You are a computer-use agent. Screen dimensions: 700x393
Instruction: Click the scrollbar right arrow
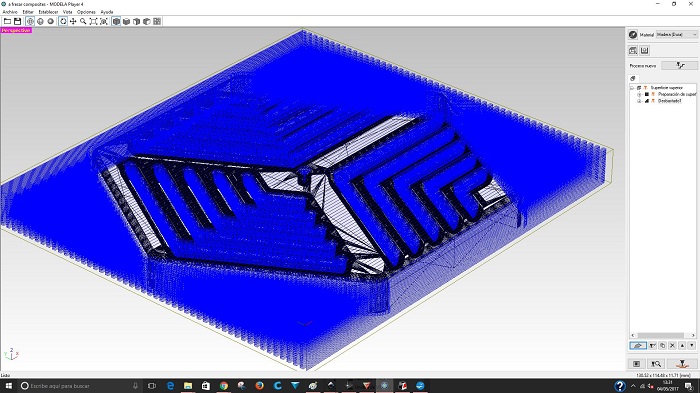tap(693, 335)
